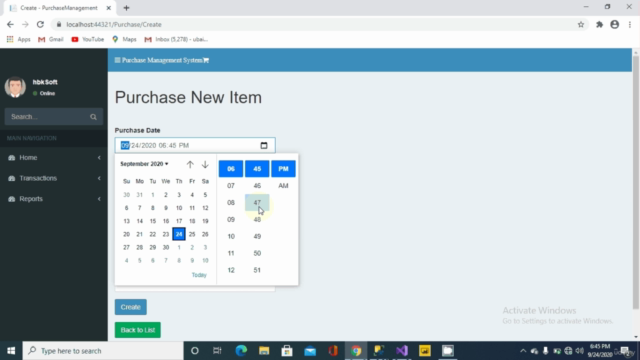640x360 pixels.
Task: Launch Microsoft Edge from taskbar
Action: tap(241, 351)
